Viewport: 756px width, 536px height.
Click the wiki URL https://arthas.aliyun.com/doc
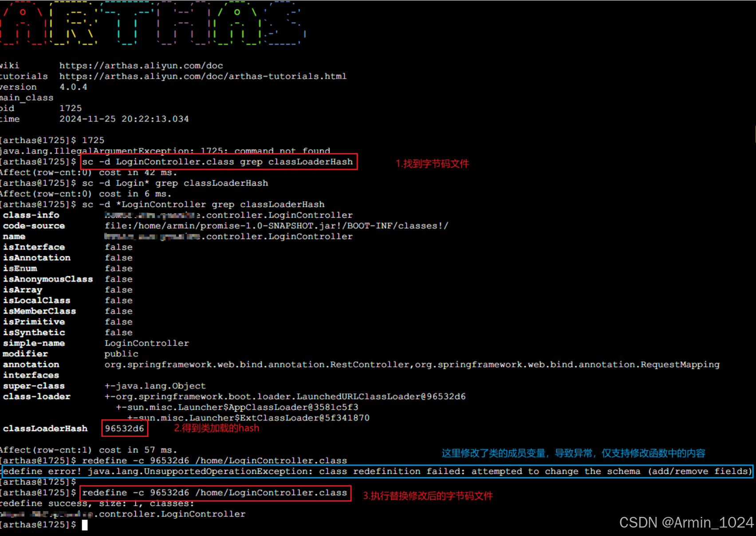[x=141, y=66]
